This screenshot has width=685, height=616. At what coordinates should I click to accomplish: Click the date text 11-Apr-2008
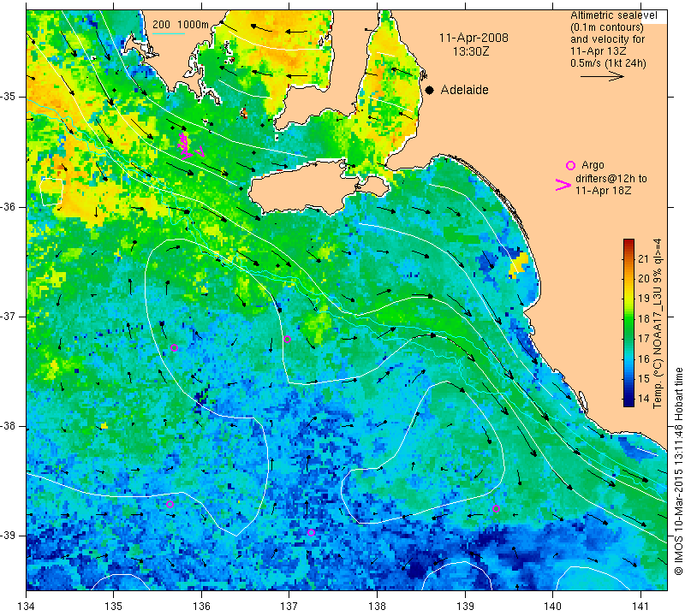(474, 38)
